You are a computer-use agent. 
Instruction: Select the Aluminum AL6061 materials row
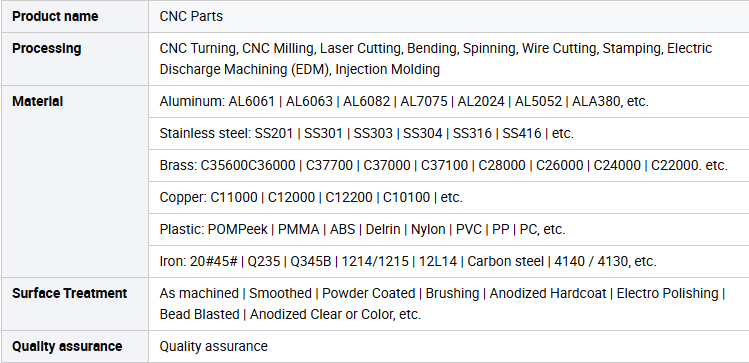pos(449,101)
